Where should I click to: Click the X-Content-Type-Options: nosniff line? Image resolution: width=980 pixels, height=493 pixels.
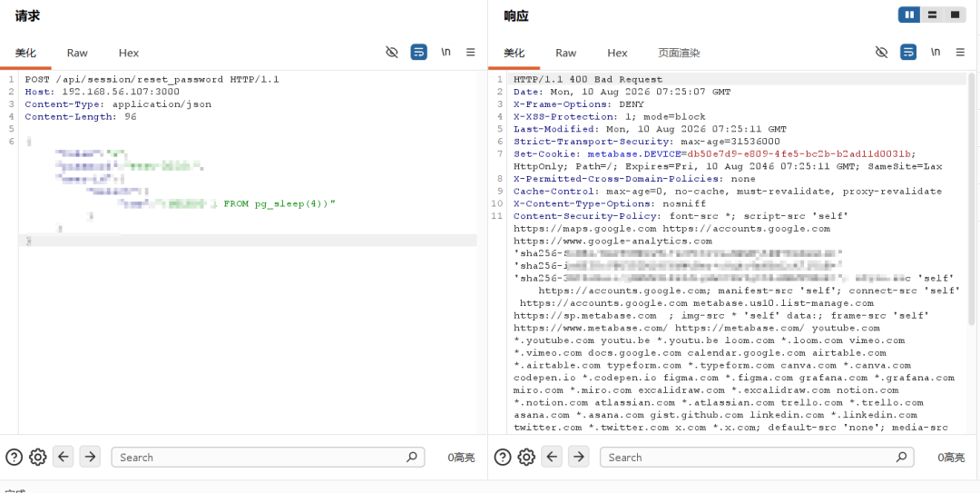click(610, 204)
